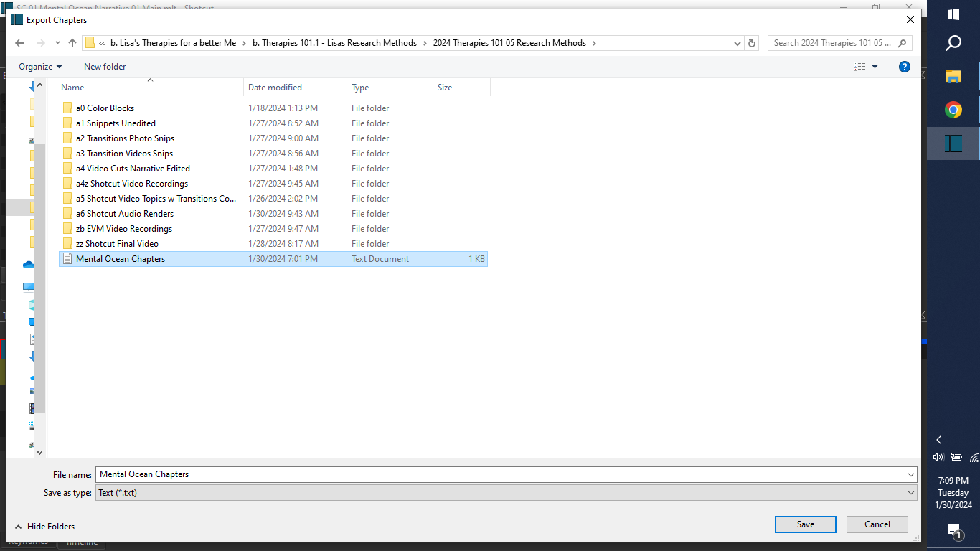Click the Up one level arrow
Image resolution: width=980 pixels, height=551 pixels.
pos(72,43)
